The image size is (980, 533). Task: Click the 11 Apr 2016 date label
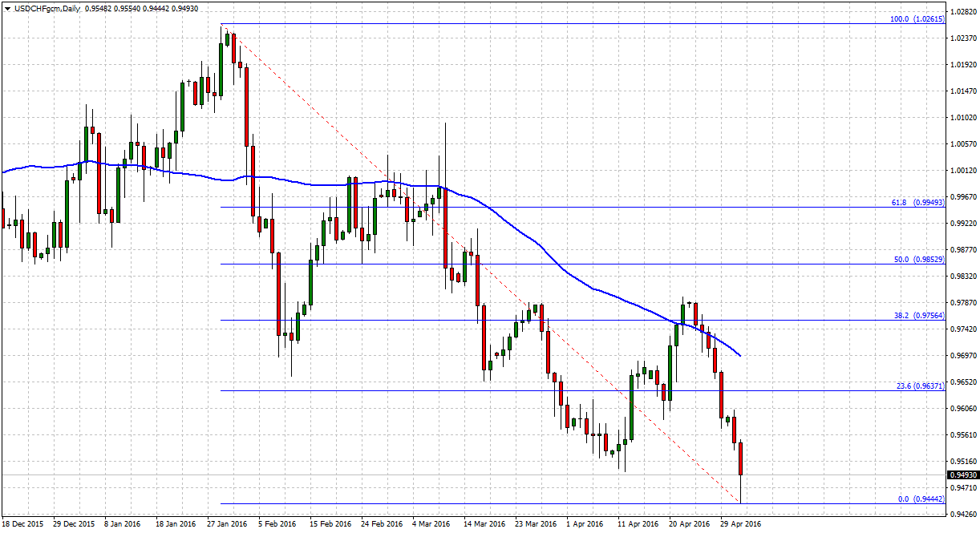pyautogui.click(x=638, y=524)
